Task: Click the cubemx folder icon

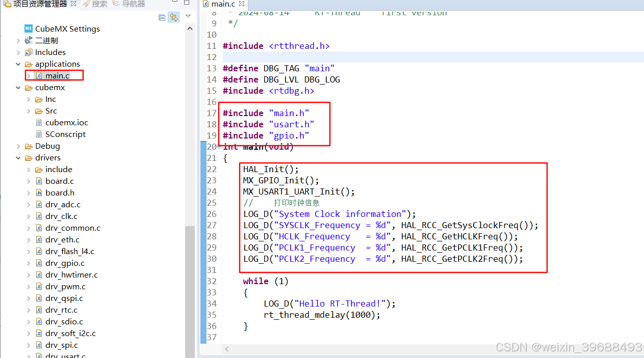Action: (29, 87)
